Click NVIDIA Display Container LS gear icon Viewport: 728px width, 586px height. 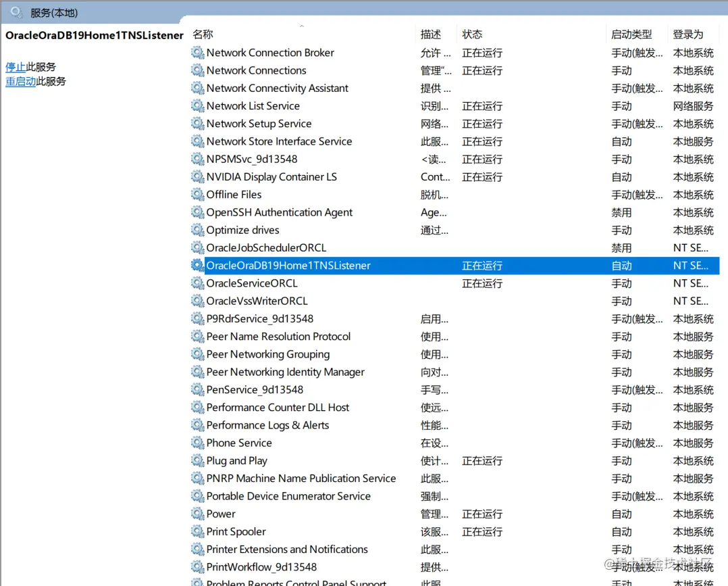pos(197,176)
